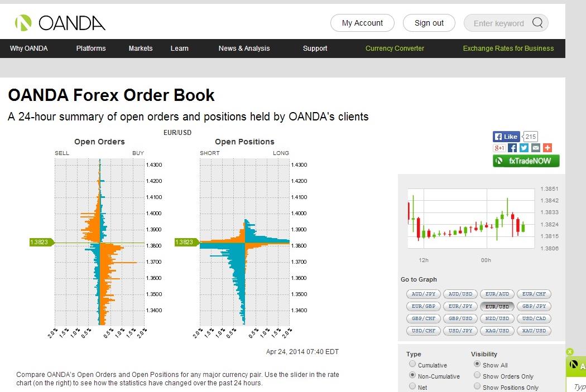Close the green chat popup

tap(570, 352)
